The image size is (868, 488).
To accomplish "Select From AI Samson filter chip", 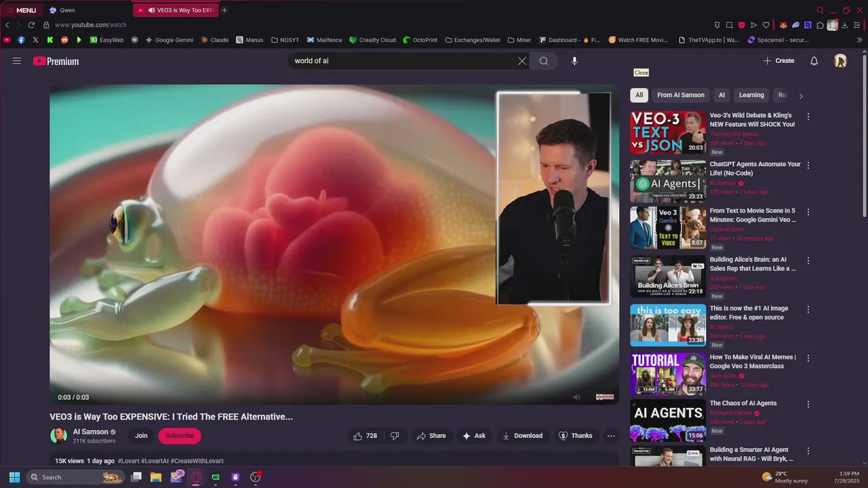I will [x=681, y=96].
